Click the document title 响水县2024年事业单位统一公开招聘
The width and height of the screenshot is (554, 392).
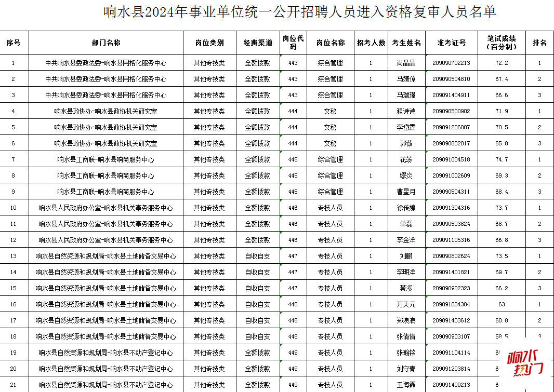tap(300, 12)
